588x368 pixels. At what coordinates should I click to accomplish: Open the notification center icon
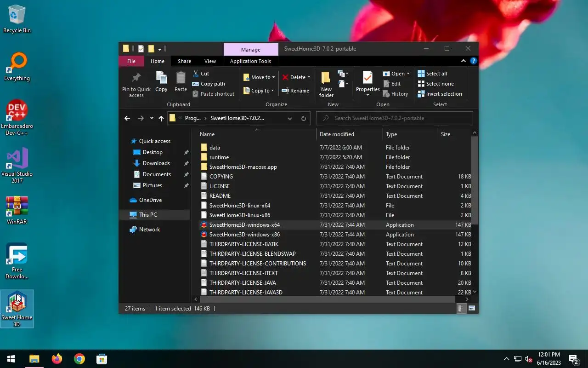point(574,359)
